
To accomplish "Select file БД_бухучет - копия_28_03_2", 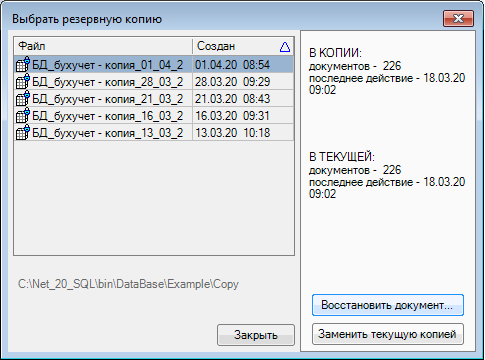I will tap(108, 82).
